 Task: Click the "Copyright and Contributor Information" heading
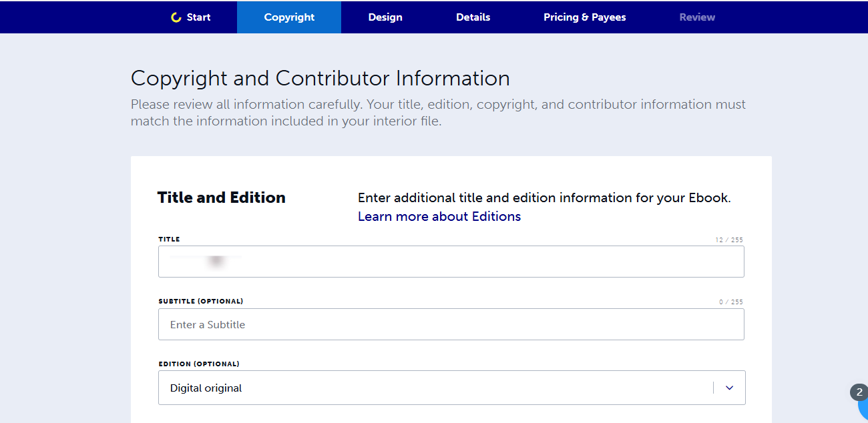[x=320, y=78]
